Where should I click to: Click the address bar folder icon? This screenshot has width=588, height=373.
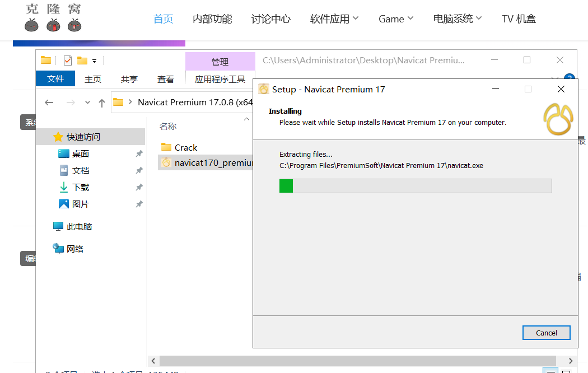click(118, 102)
